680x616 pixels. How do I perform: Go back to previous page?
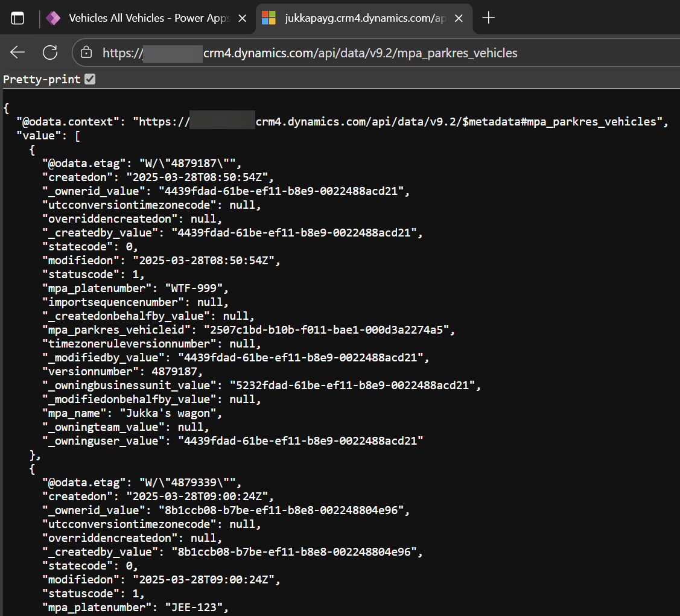[x=17, y=52]
